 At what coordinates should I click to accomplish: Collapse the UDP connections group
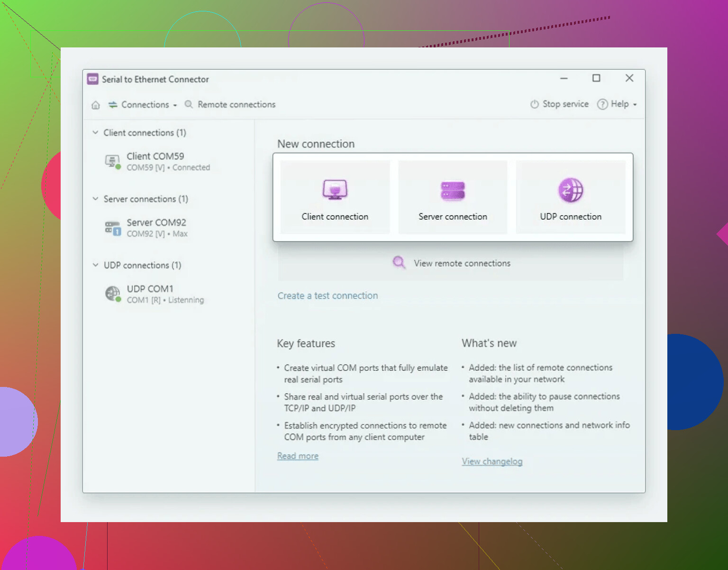click(x=95, y=265)
